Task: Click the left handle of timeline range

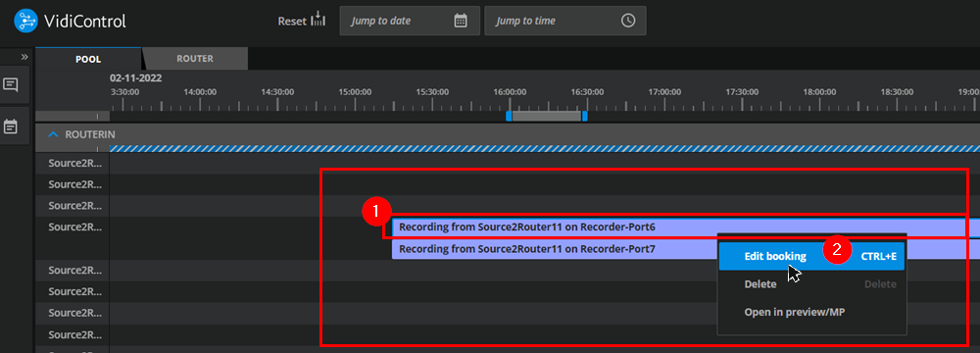Action: (x=509, y=116)
